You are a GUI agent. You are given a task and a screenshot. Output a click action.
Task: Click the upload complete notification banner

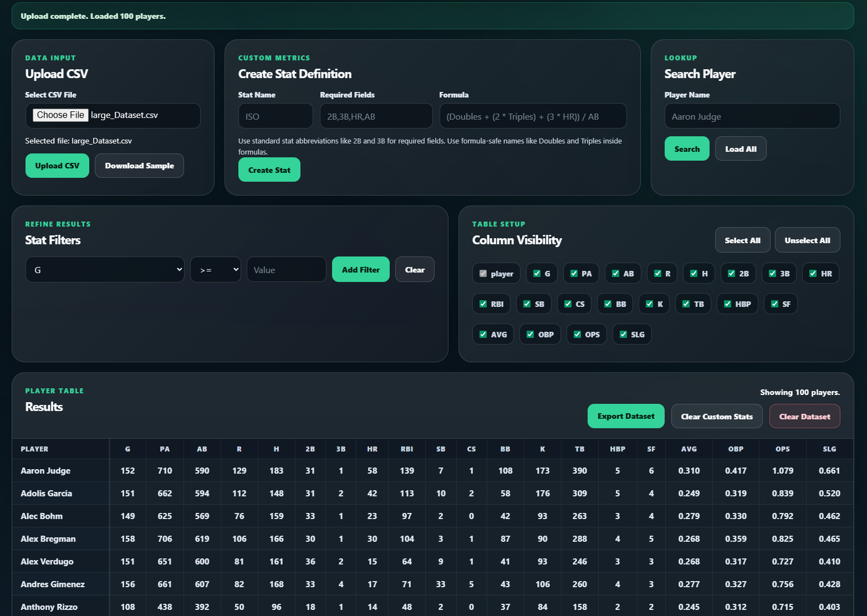point(432,16)
